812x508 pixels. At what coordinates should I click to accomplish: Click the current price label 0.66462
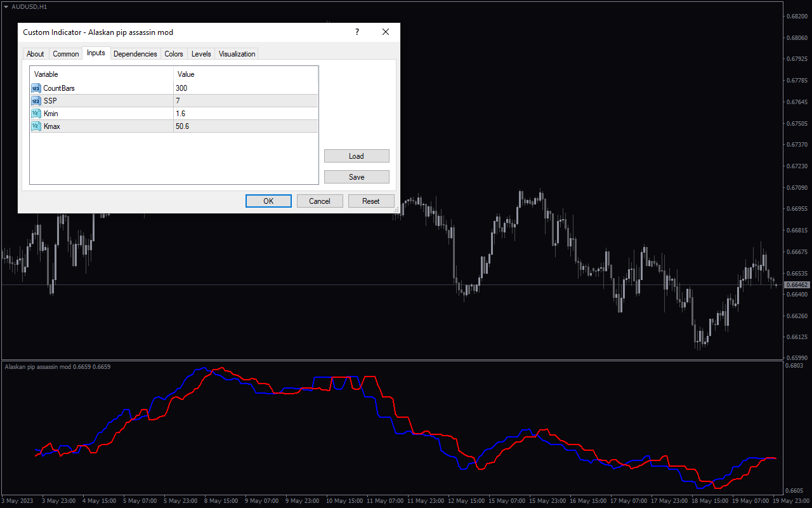(797, 285)
